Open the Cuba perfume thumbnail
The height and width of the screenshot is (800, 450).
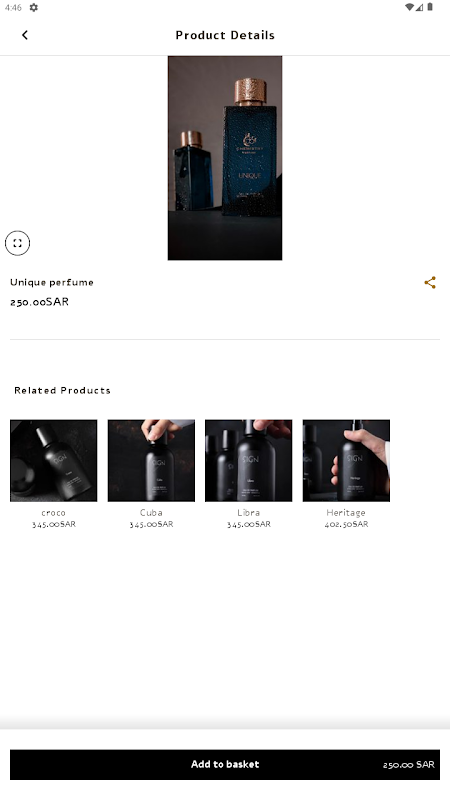(151, 461)
